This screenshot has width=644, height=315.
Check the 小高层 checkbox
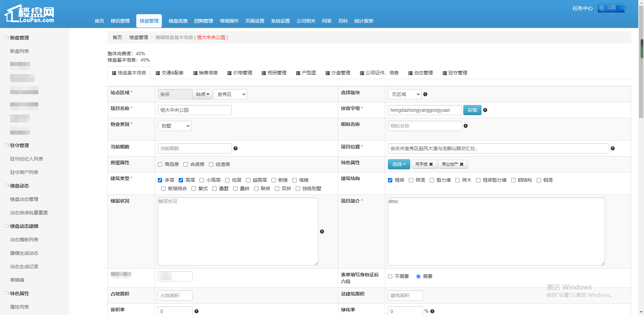pyautogui.click(x=202, y=180)
